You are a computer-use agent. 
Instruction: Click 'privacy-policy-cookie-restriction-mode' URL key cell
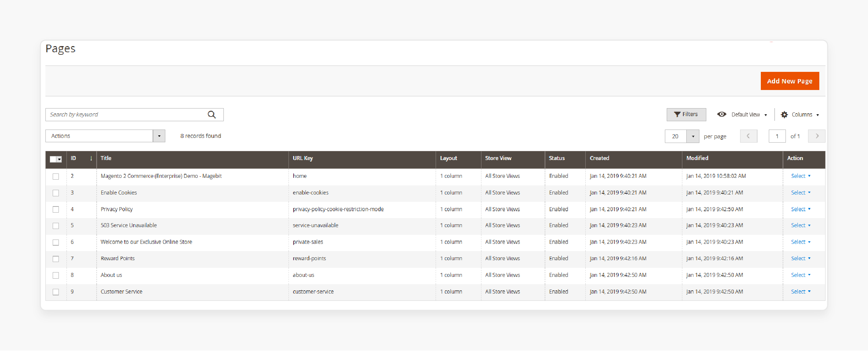338,209
